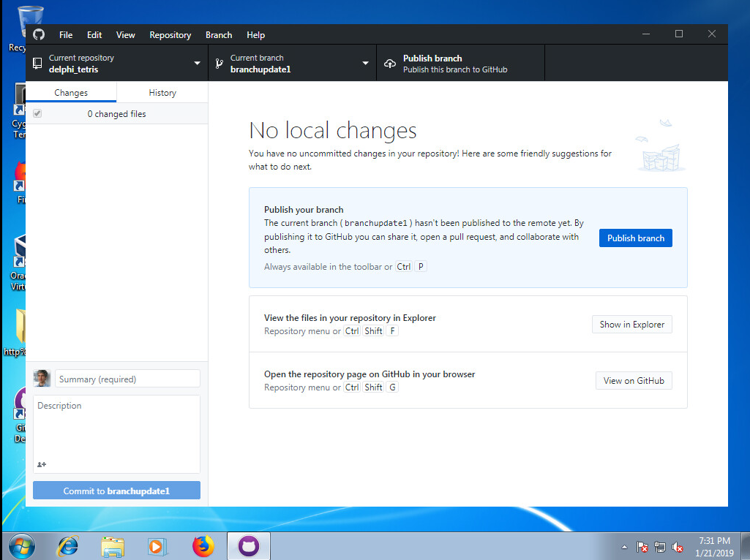Switch to the History tab
This screenshot has width=750, height=560.
click(x=162, y=93)
